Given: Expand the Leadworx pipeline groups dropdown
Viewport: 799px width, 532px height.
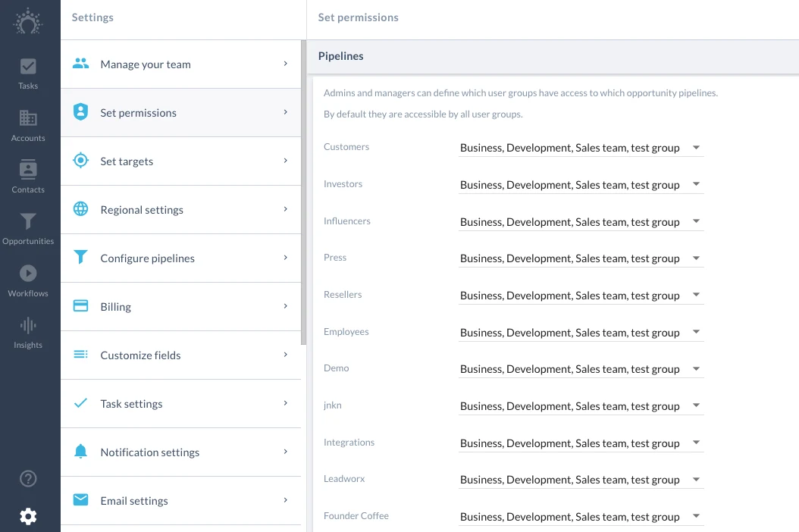Looking at the screenshot, I should [581, 480].
